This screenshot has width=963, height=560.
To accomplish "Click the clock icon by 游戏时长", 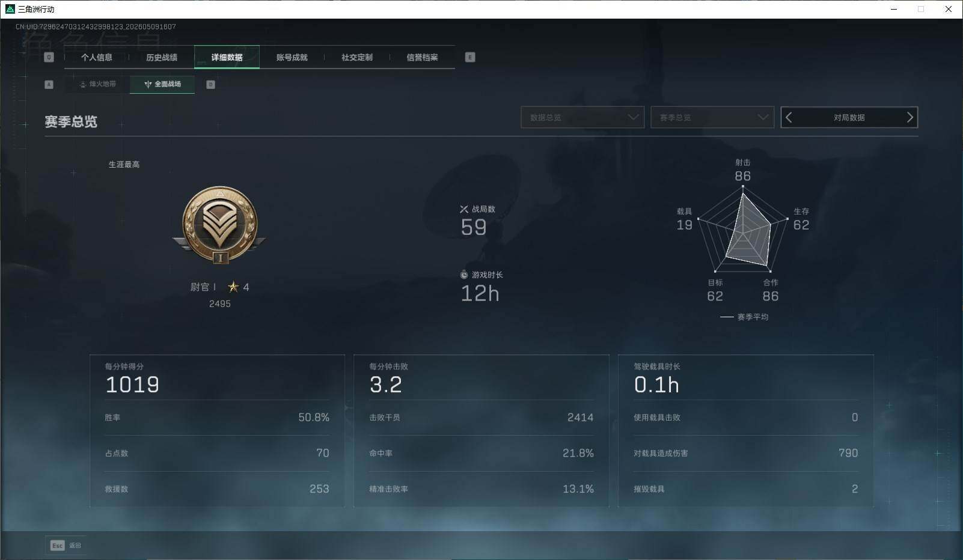I will click(463, 275).
